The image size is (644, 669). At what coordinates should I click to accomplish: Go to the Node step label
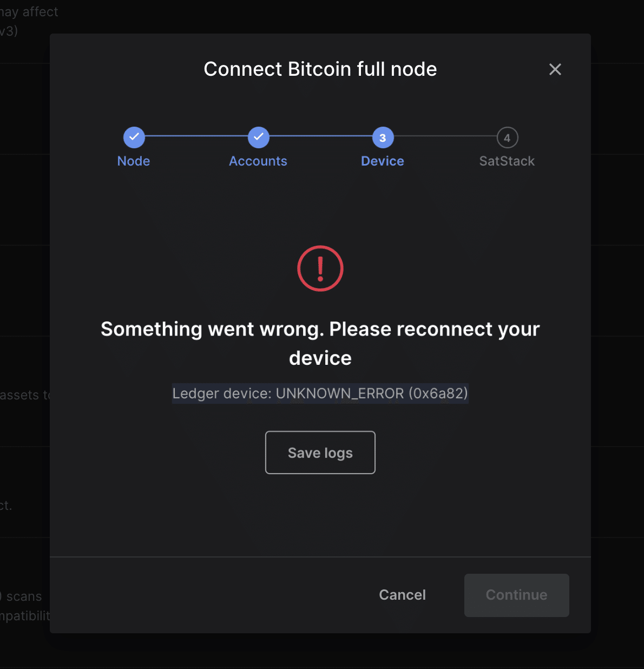tap(134, 161)
